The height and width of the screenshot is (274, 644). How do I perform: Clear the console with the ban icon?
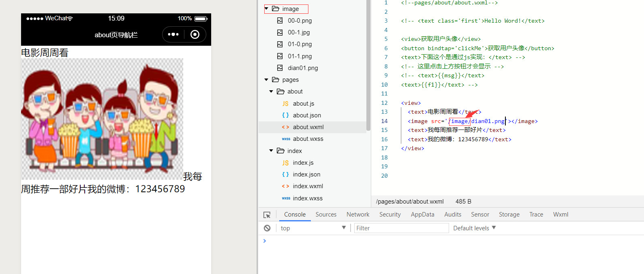pyautogui.click(x=267, y=228)
